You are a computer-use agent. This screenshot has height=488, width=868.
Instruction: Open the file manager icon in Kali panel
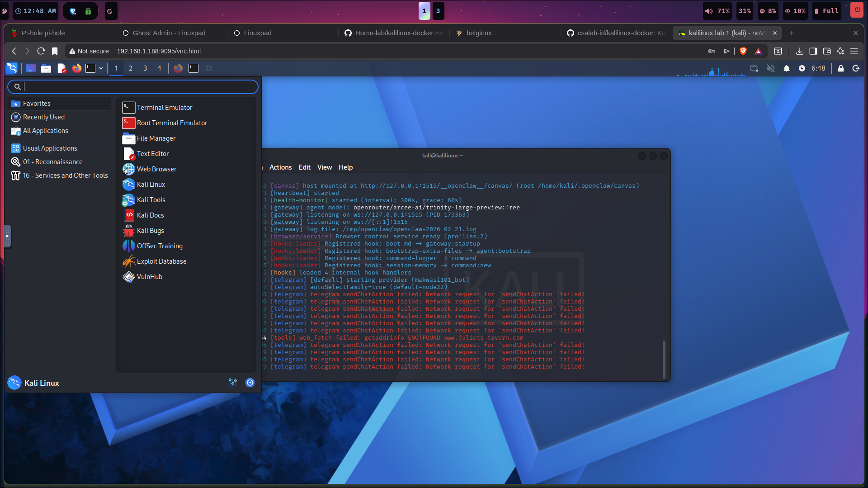click(46, 68)
